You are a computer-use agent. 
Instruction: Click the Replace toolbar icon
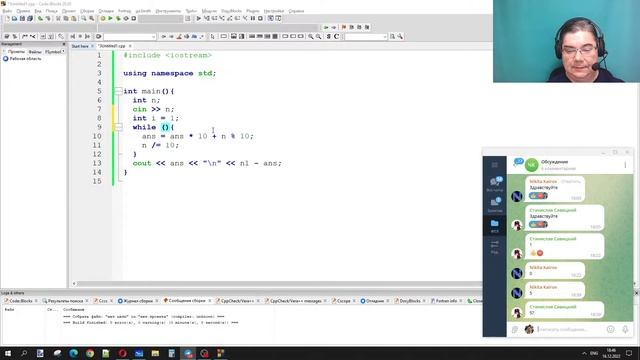(92, 18)
